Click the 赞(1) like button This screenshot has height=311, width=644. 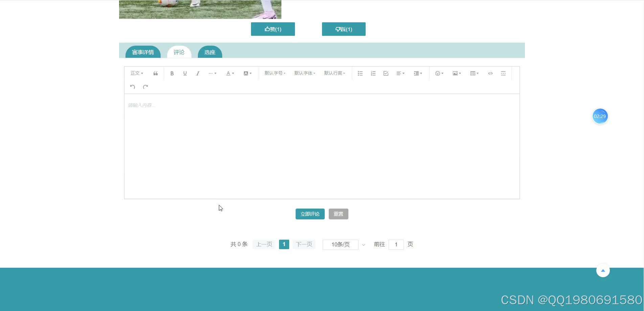(273, 29)
